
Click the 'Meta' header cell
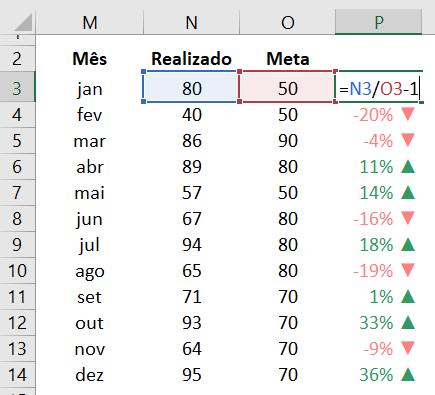pyautogui.click(x=287, y=59)
